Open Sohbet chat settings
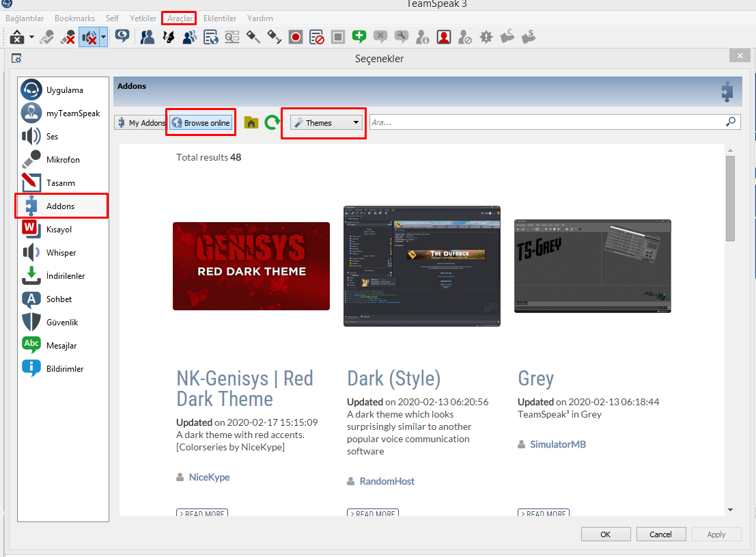The height and width of the screenshot is (557, 756). 63,299
